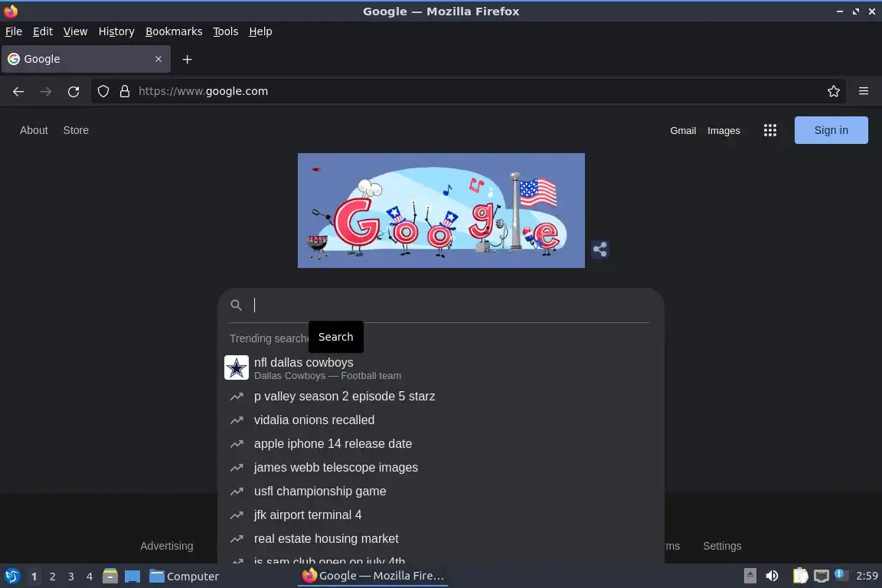Open update notification tray icon
The height and width of the screenshot is (588, 882).
[x=841, y=574]
